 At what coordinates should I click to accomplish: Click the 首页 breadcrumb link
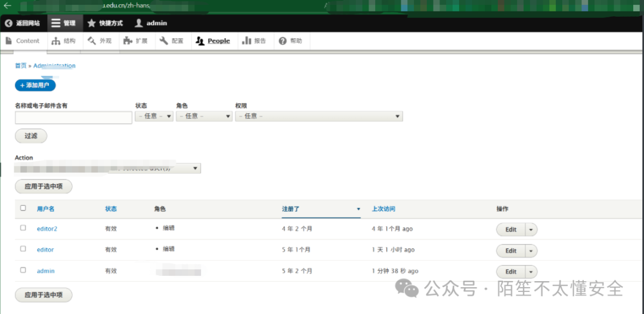click(20, 66)
